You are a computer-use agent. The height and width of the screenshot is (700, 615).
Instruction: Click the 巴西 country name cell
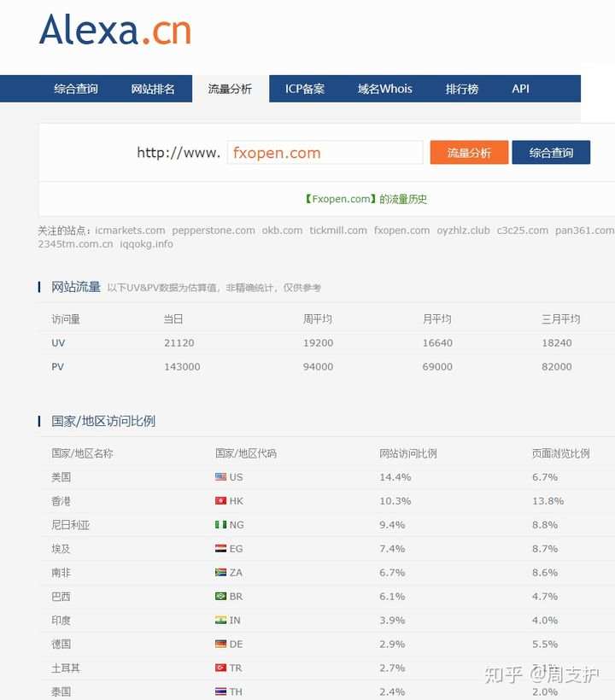click(61, 596)
